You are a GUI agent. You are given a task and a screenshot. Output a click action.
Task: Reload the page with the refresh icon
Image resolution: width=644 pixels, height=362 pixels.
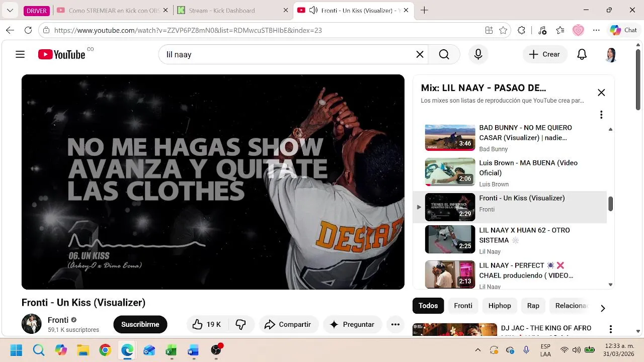pos(28,30)
